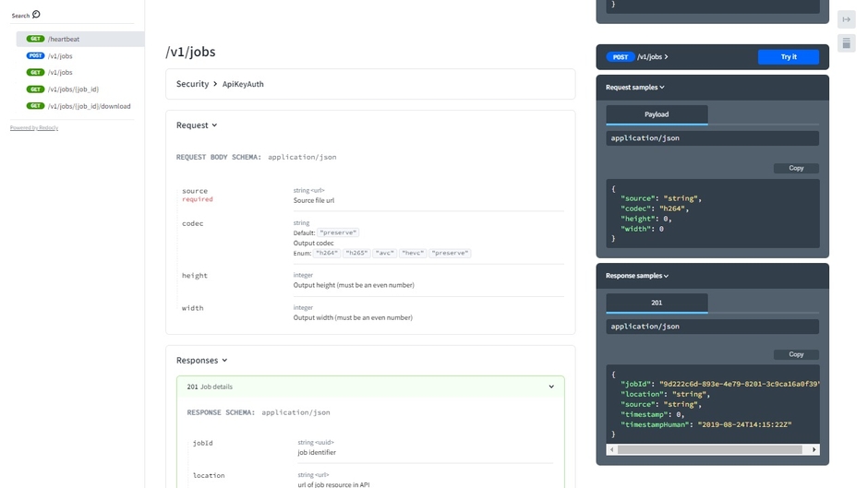Click the blue POST badge in the endpoint bar
The height and width of the screenshot is (488, 868).
621,57
